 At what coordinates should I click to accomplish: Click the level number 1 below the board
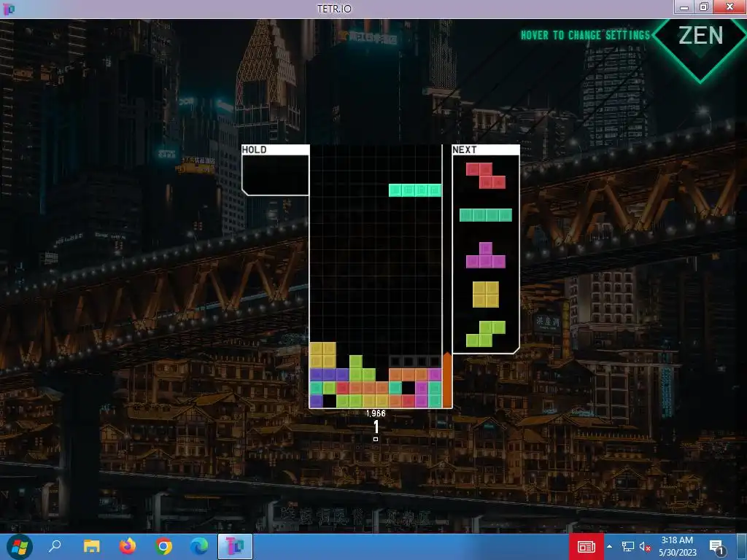point(376,427)
